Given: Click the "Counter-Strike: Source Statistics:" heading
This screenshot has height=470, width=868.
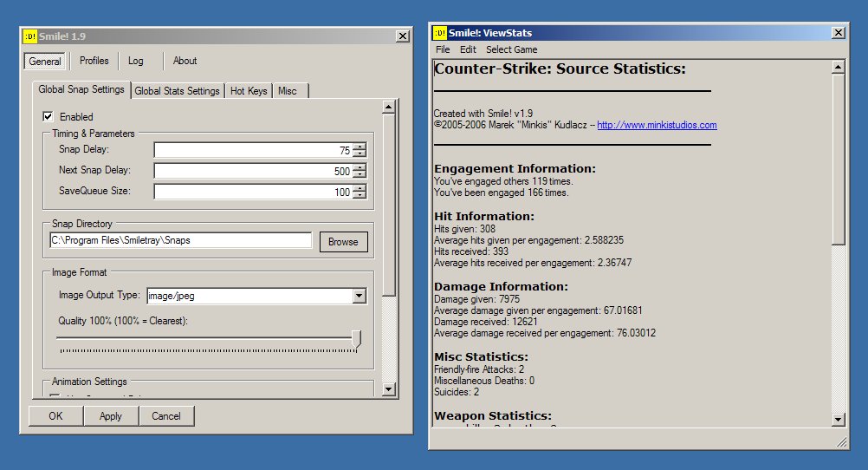Looking at the screenshot, I should (x=560, y=69).
